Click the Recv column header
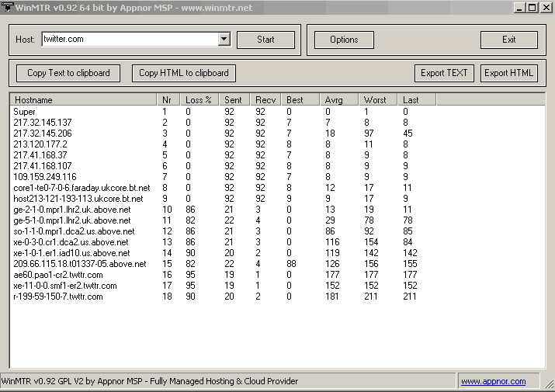Screen dimensions: 555x392 click(x=265, y=100)
